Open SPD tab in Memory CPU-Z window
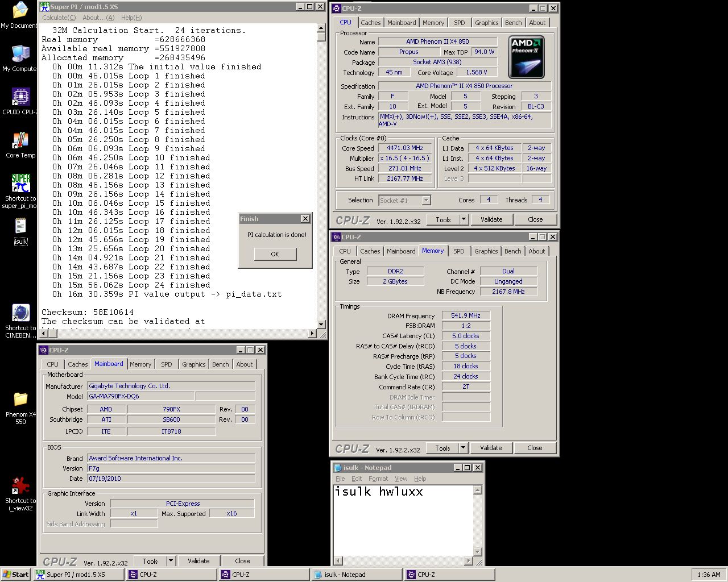Image resolution: width=728 pixels, height=582 pixels. pyautogui.click(x=459, y=251)
